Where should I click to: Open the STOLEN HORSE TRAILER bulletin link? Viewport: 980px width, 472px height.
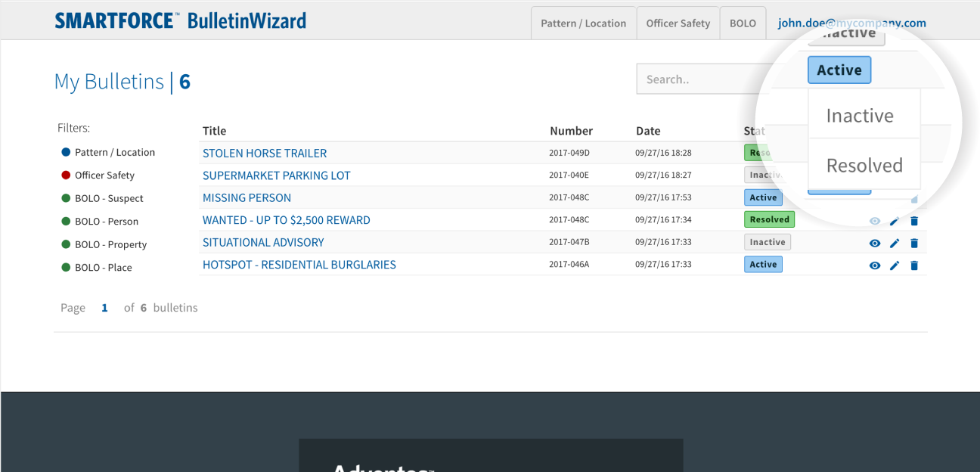click(x=265, y=153)
